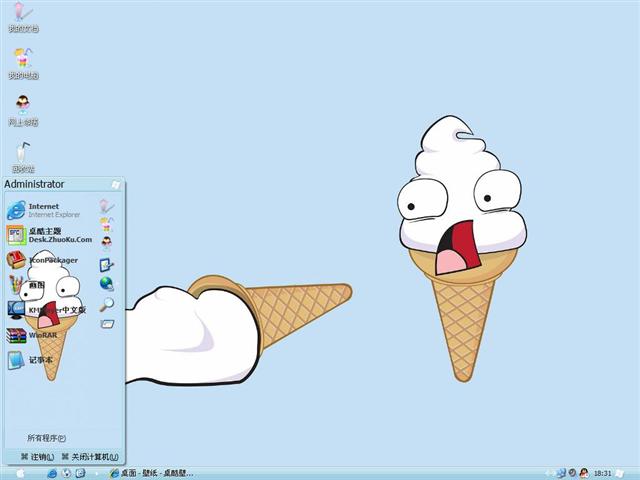Click the blue checklist control panel icon
Image resolution: width=640 pixels, height=480 pixels.
pos(107,265)
